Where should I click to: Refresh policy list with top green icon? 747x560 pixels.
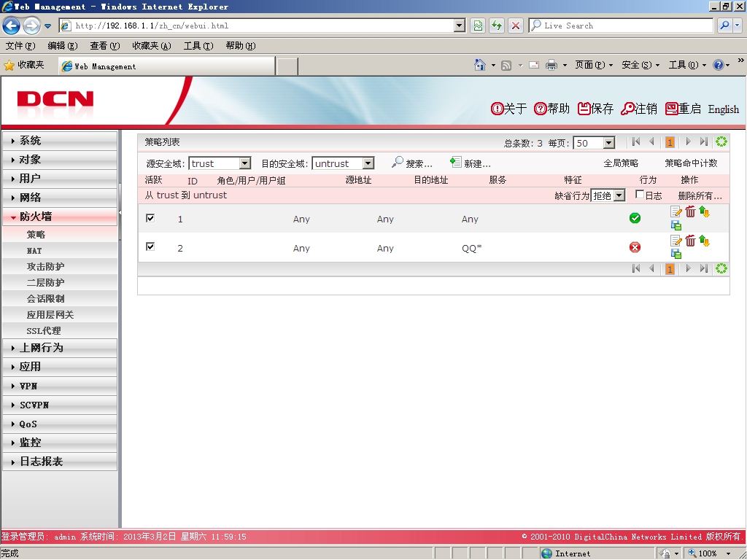tap(721, 141)
